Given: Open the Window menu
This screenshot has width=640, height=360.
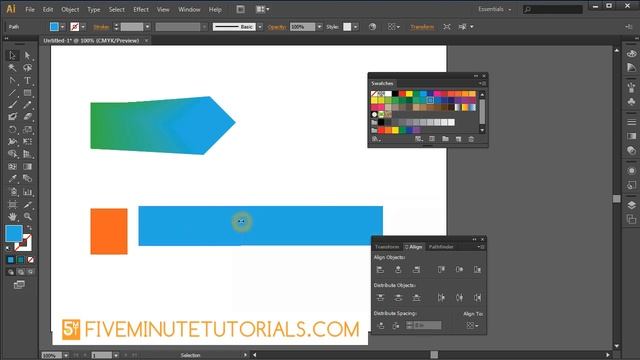Looking at the screenshot, I should 189,9.
